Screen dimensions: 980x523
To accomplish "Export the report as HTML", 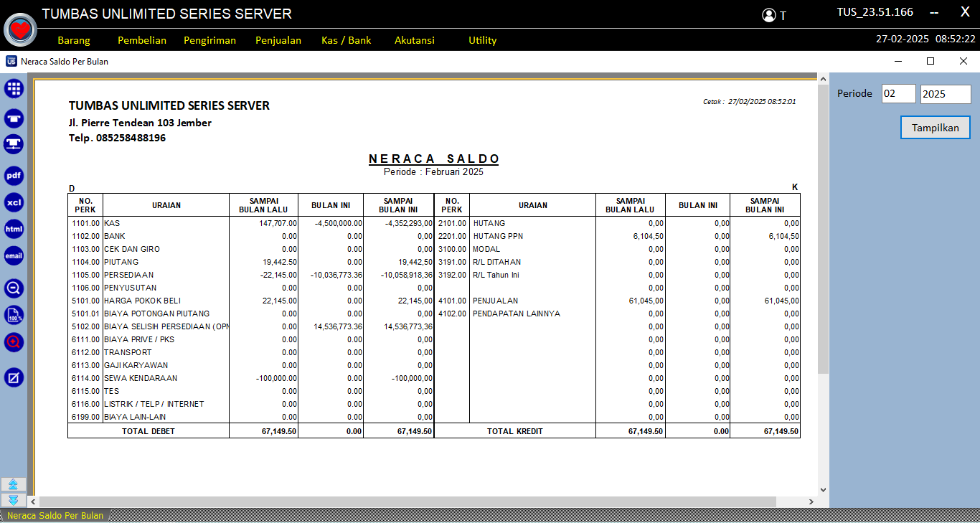I will [x=14, y=229].
